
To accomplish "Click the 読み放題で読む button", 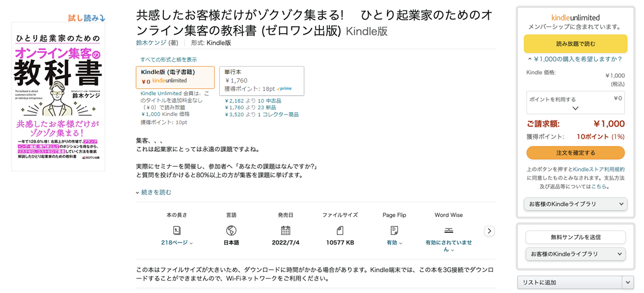I will pyautogui.click(x=575, y=44).
